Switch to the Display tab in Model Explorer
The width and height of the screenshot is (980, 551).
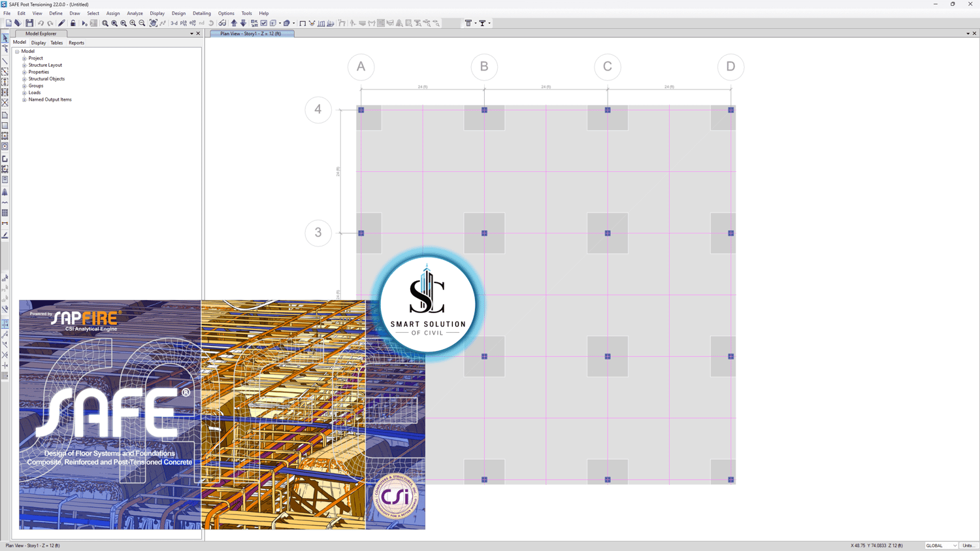coord(39,43)
